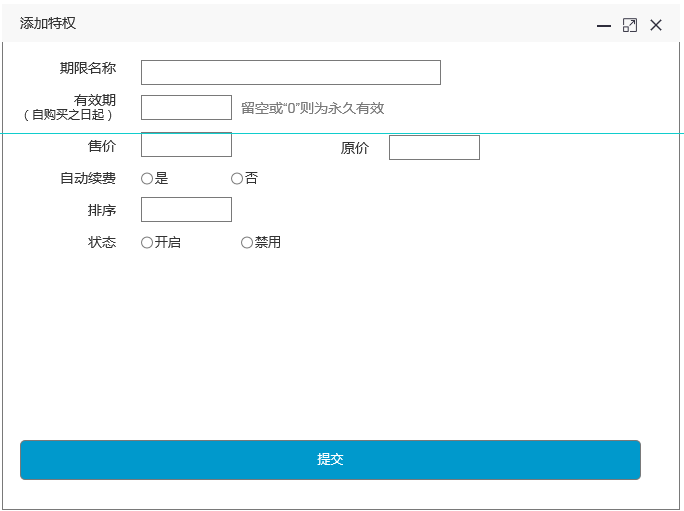
Task: Click the 状态 label
Action: tap(102, 242)
